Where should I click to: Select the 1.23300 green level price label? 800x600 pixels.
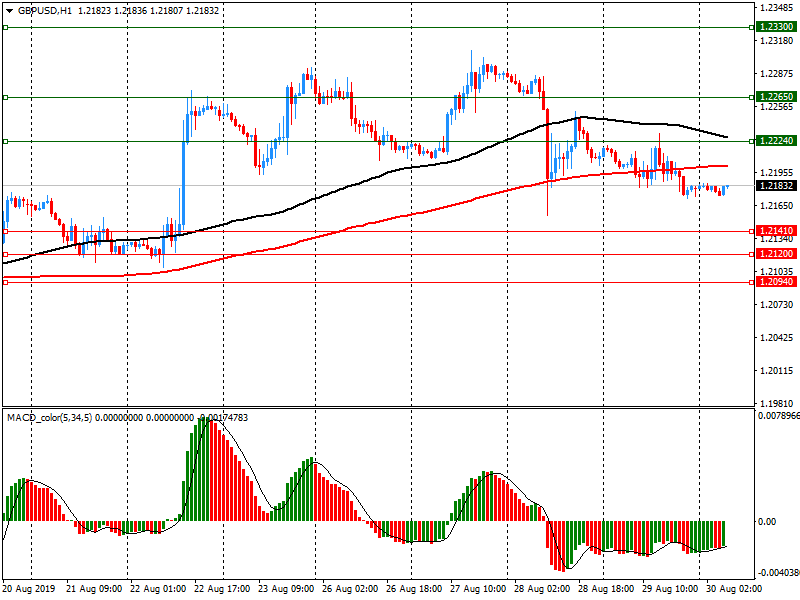click(776, 27)
